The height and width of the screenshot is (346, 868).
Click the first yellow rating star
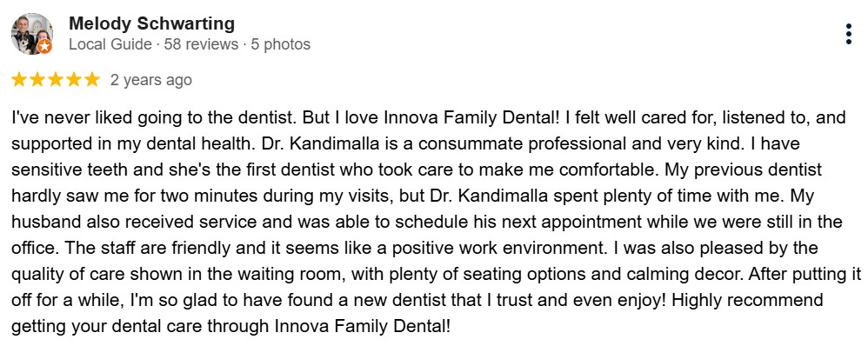(x=19, y=80)
